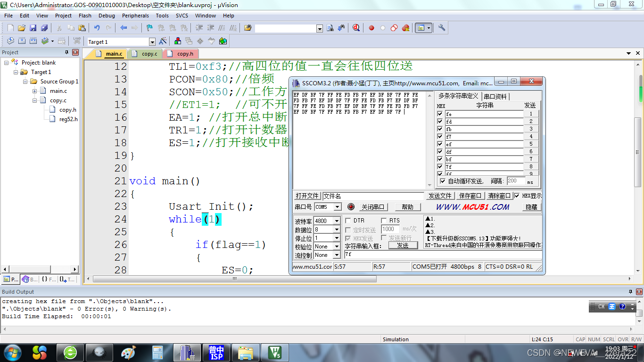
Task: Click the 隐藏 button
Action: click(x=531, y=207)
